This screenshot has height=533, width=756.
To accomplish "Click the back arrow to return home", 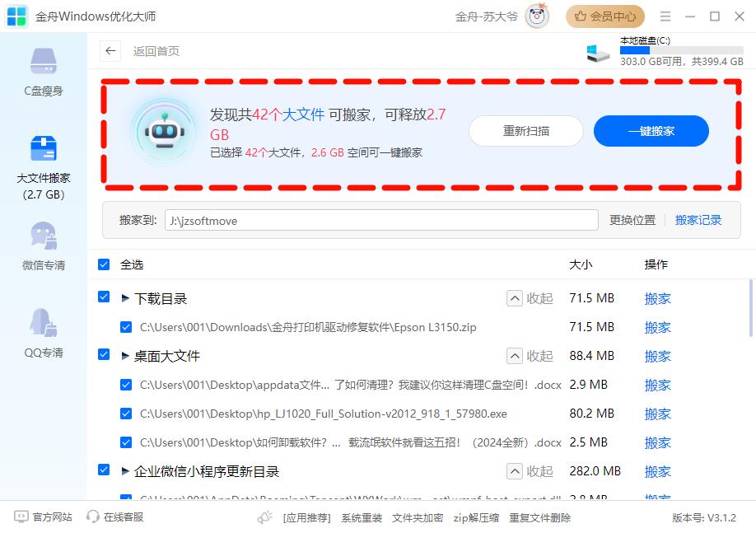I will [x=110, y=51].
